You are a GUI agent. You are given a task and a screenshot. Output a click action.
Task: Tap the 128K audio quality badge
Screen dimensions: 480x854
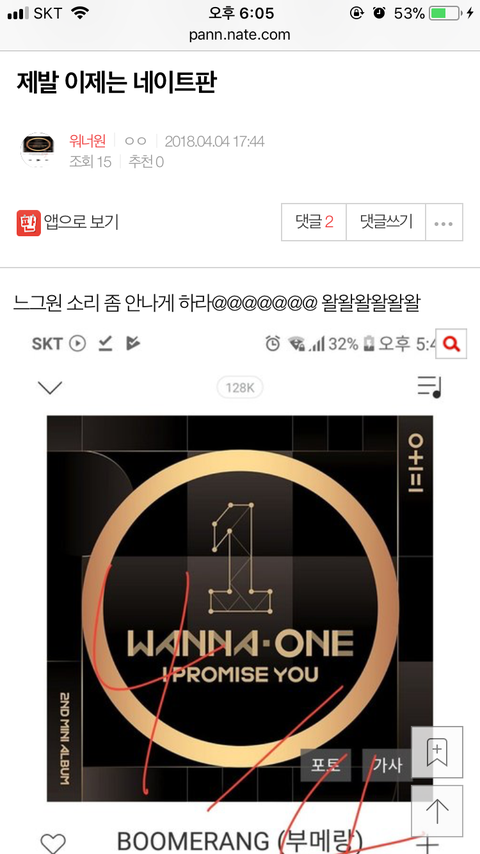pos(240,388)
